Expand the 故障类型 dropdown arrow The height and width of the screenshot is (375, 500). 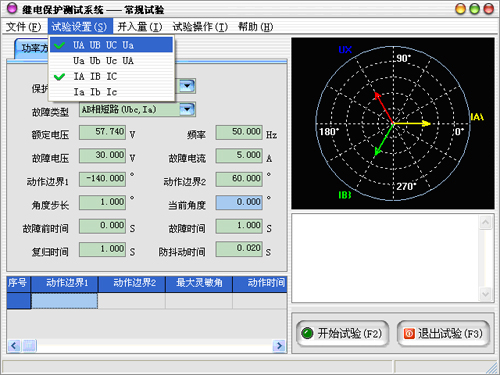click(187, 109)
